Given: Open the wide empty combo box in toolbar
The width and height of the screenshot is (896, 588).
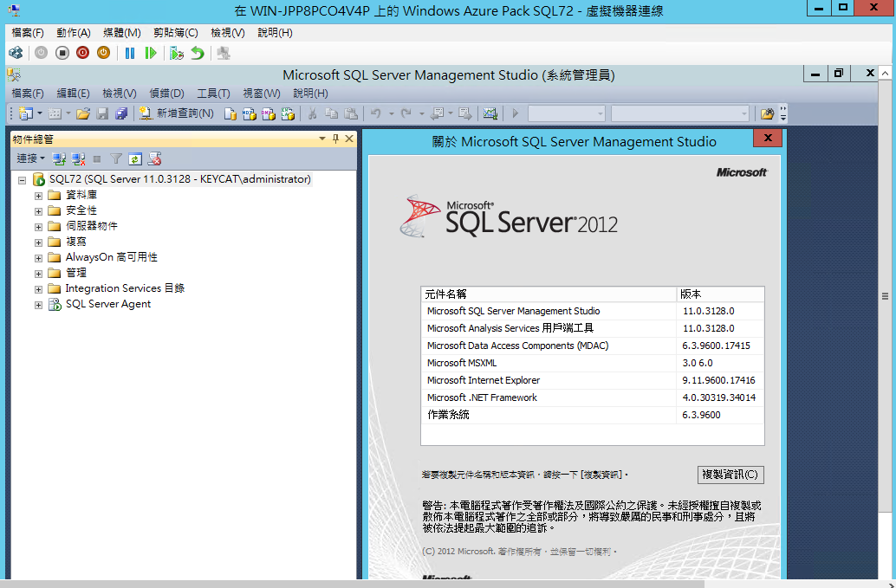Looking at the screenshot, I should pyautogui.click(x=680, y=113).
